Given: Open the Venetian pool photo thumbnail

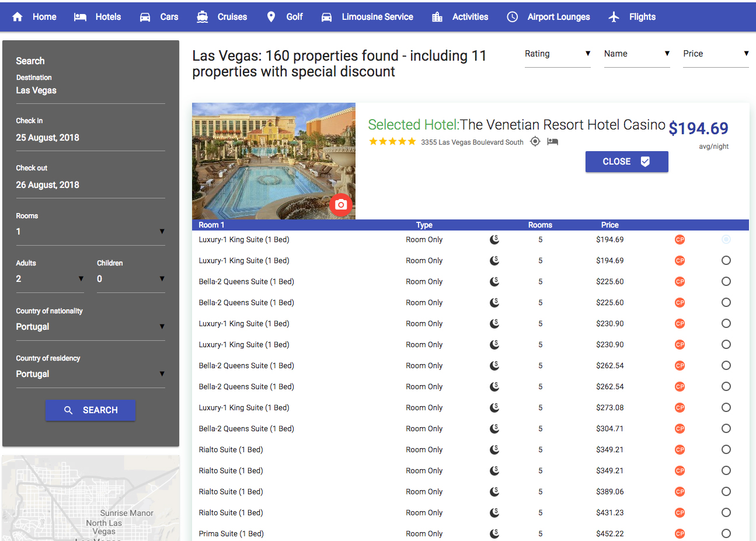Looking at the screenshot, I should (274, 161).
